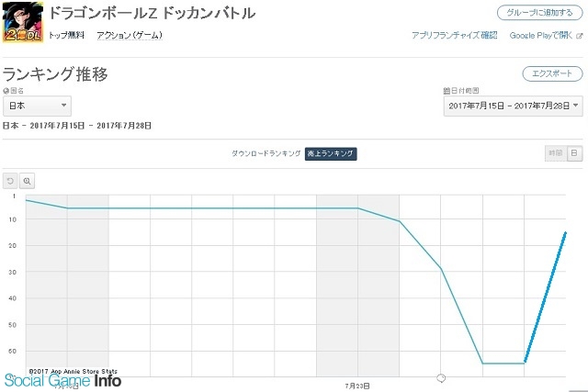588x392 pixels.
Task: Switch chart granularity to hourly (時間)
Action: click(x=555, y=153)
